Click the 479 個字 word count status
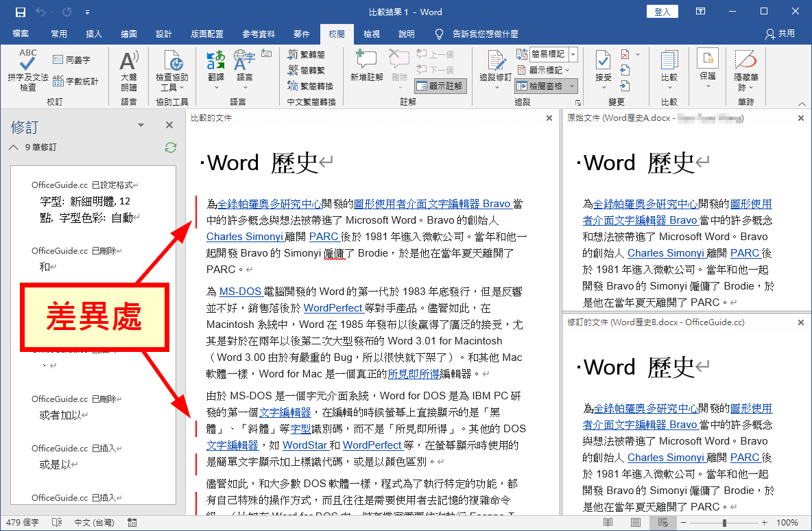Viewport: 812px width, 531px height. click(22, 523)
